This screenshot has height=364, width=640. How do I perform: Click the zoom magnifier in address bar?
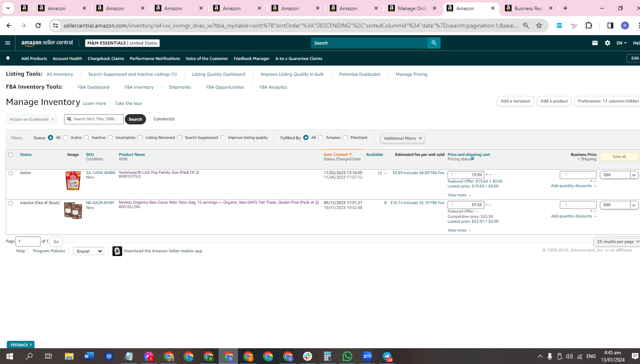(526, 26)
